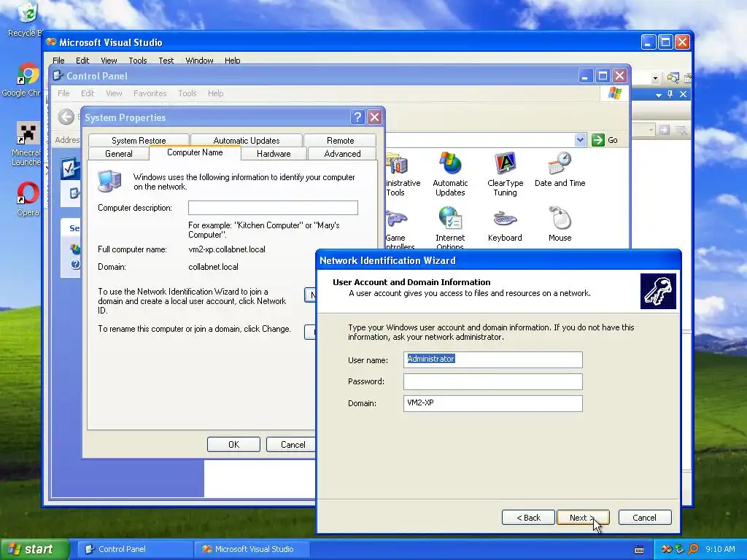This screenshot has height=560, width=747.
Task: Open Visual Studio panel dropdown arrow
Action: click(x=659, y=95)
